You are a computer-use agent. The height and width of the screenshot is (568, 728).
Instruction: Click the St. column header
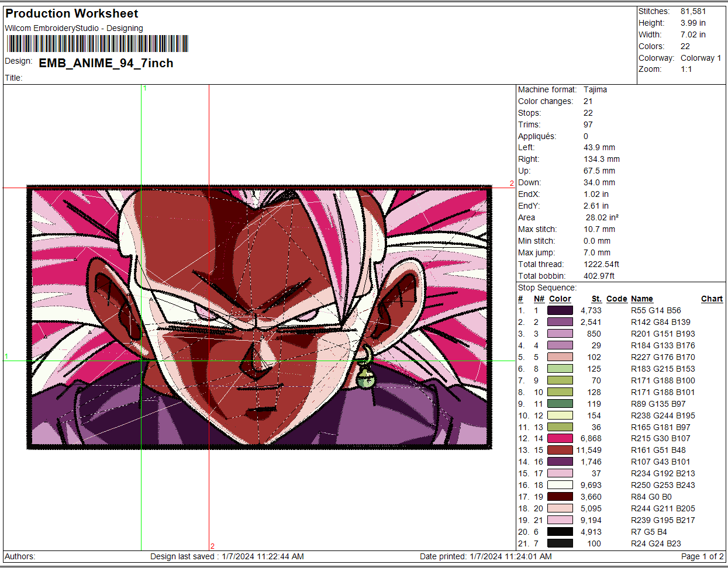point(596,299)
